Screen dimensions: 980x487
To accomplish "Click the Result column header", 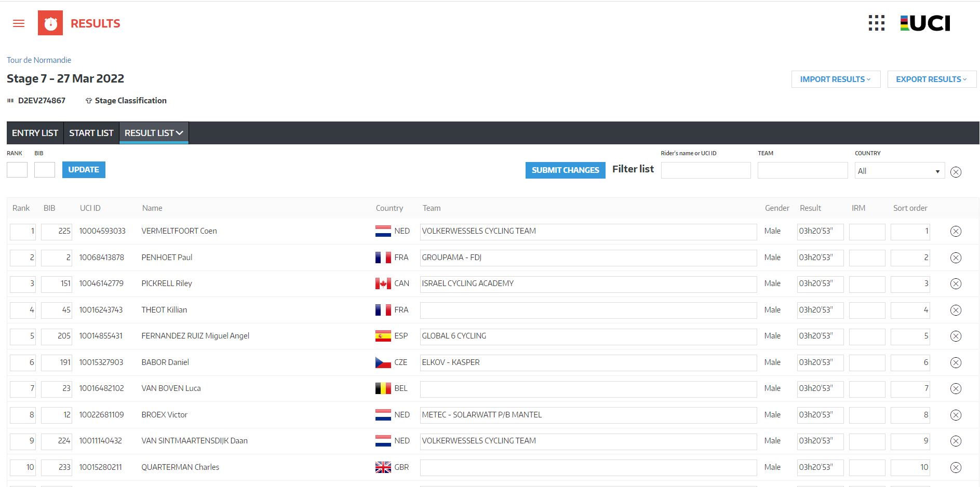I will tap(810, 208).
